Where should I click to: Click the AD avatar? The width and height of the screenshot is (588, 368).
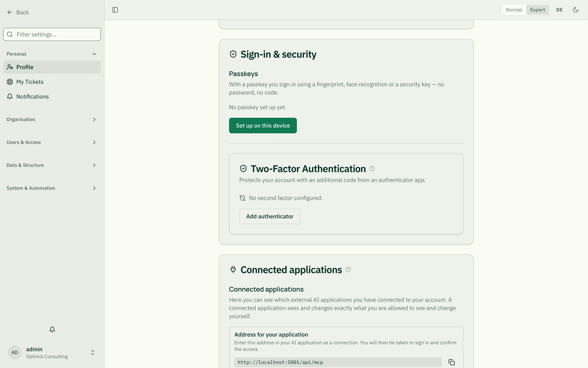coord(14,352)
